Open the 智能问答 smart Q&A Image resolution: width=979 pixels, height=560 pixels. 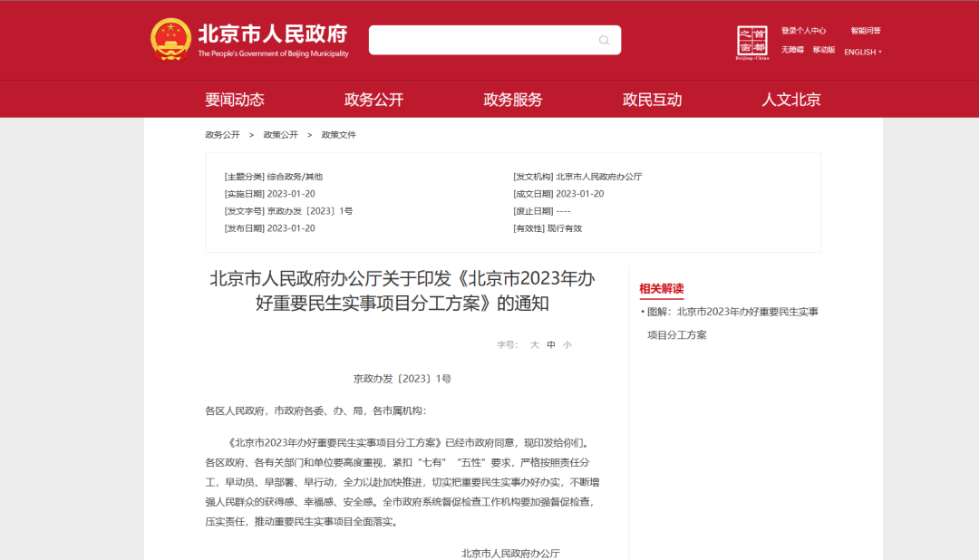pyautogui.click(x=867, y=30)
